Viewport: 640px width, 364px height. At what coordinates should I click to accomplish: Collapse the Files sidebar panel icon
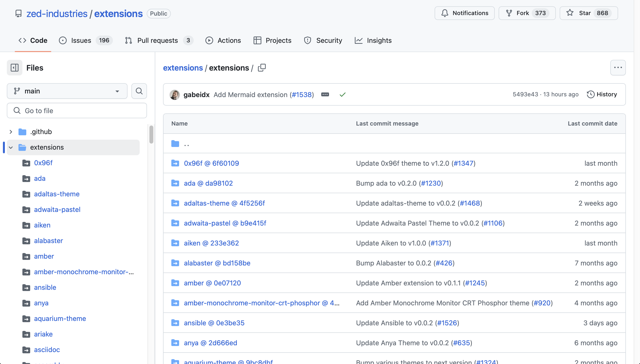pyautogui.click(x=14, y=67)
